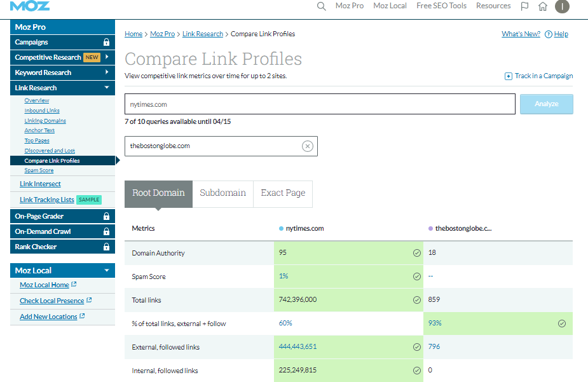
Task: Open Moz Local top navigation menu
Action: point(390,6)
